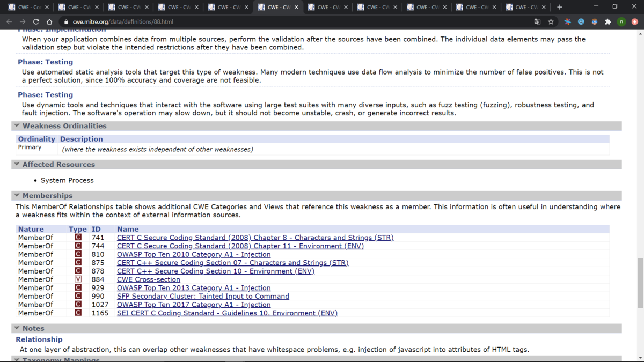Open CERT C (2008) Chapter 11 Environment link
The height and width of the screenshot is (362, 644).
pos(240,246)
